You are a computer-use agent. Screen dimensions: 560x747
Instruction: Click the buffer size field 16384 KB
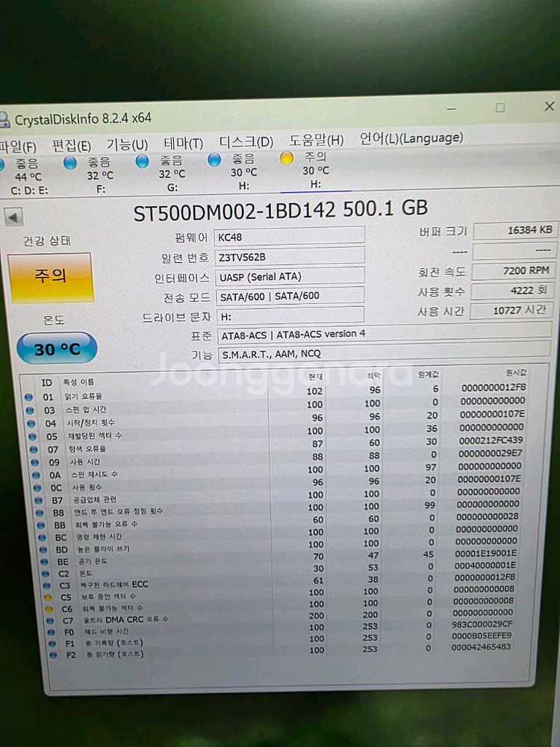coord(514,231)
